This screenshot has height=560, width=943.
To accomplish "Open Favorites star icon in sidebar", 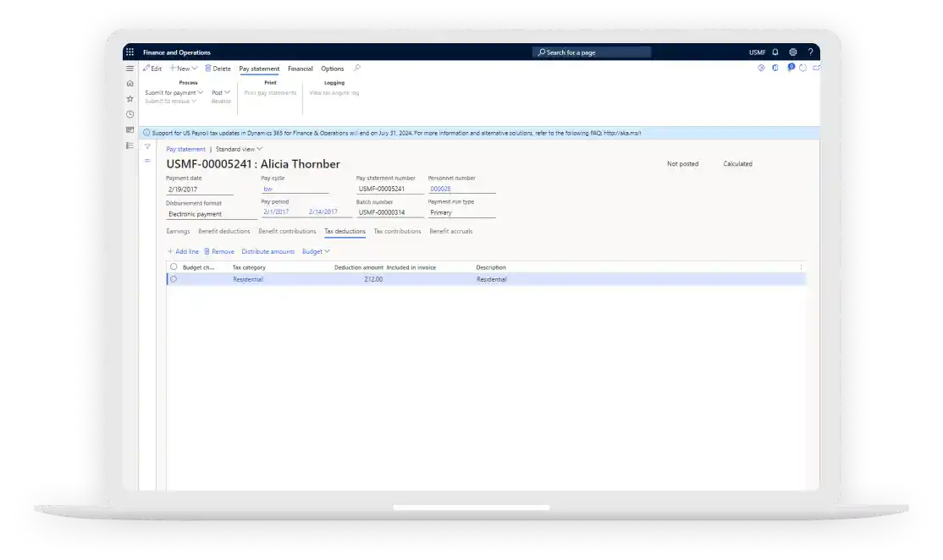I will click(x=130, y=98).
